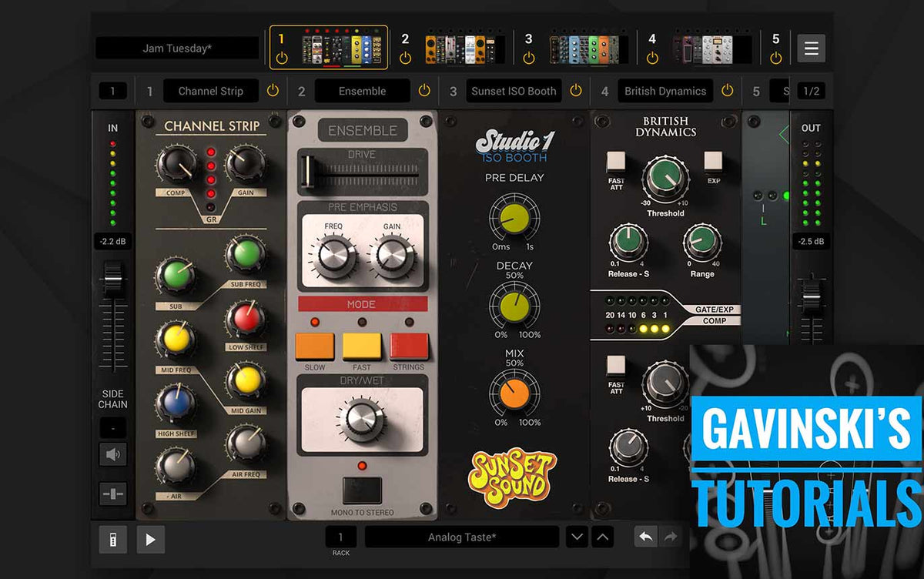
Task: Open the Ensemble module selector
Action: coord(362,91)
